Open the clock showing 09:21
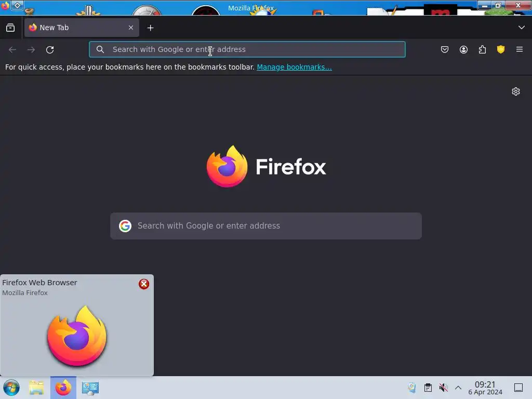Image resolution: width=532 pixels, height=399 pixels. [485, 388]
